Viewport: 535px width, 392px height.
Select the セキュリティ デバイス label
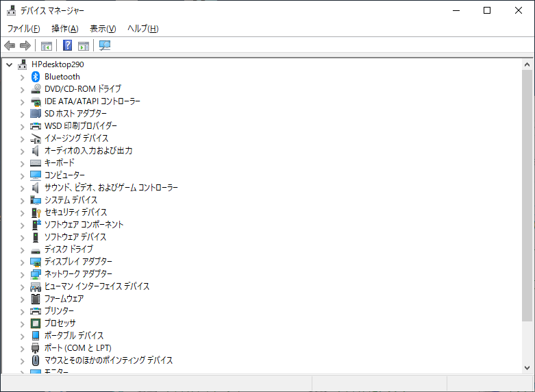(x=76, y=212)
